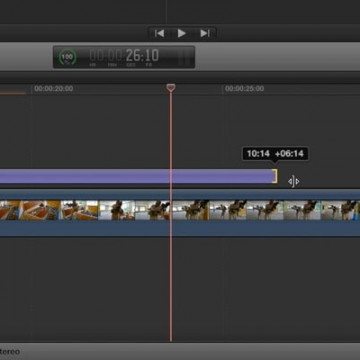Click the 10:14 +06:14 duration tooltip
Viewport: 360px width, 360px height.
(275, 154)
